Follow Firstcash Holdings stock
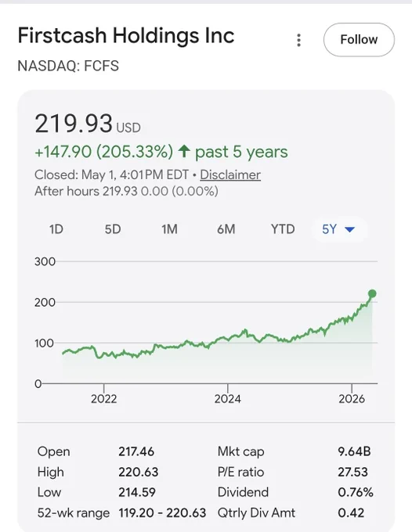 359,40
